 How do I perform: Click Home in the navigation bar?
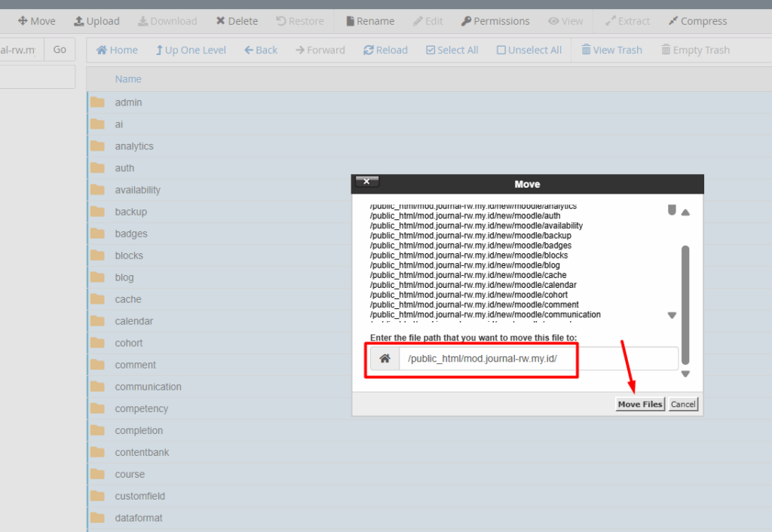(x=117, y=49)
